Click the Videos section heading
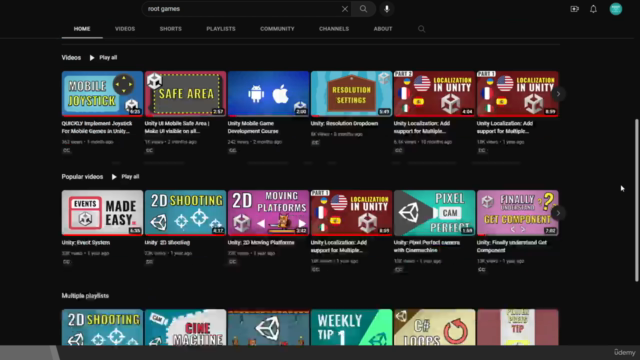This screenshot has width=640, height=360. click(x=71, y=58)
